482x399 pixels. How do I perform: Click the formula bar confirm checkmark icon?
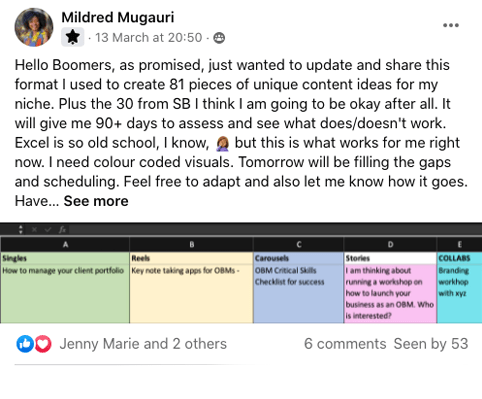(48, 229)
